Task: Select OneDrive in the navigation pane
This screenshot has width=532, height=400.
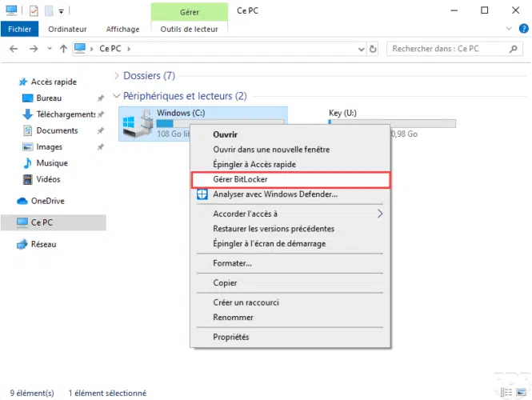Action: click(x=47, y=201)
